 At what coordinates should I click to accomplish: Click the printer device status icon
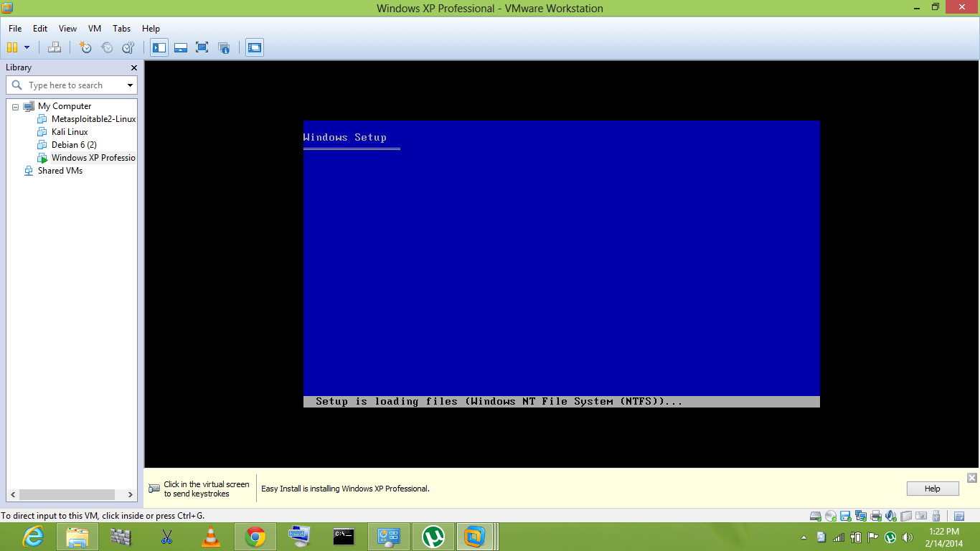876,516
